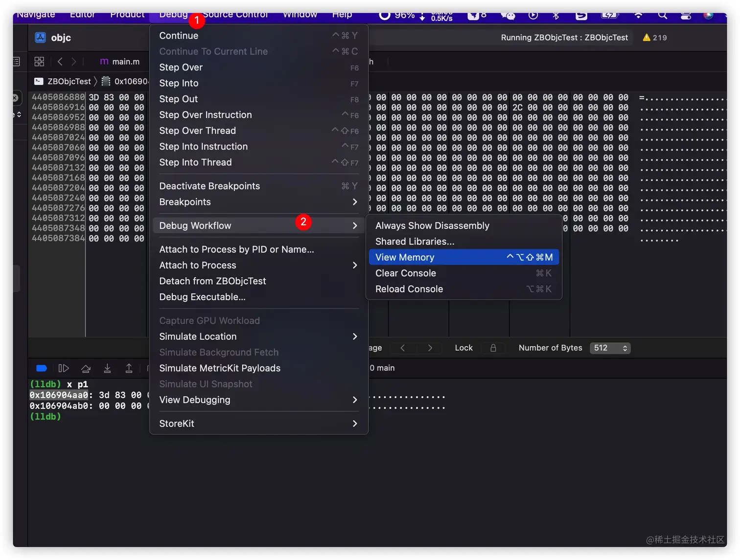740x560 pixels.
Task: Choose Step Out menu item
Action: [259, 99]
